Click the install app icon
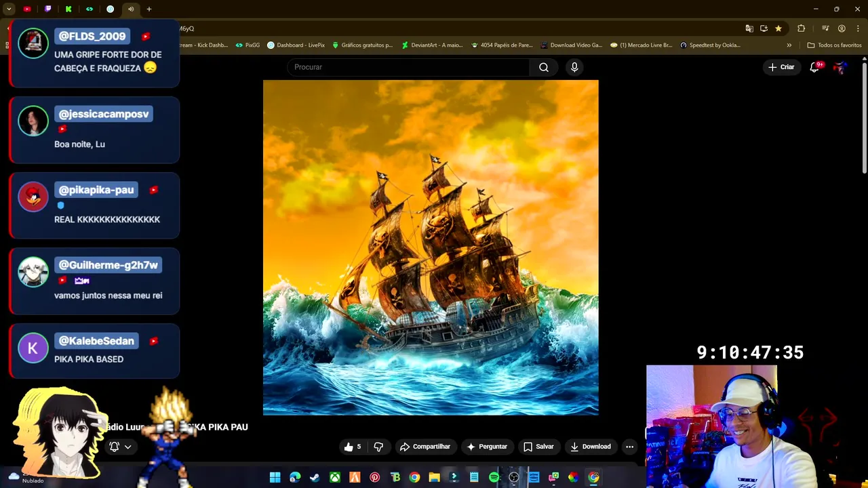 pyautogui.click(x=764, y=28)
